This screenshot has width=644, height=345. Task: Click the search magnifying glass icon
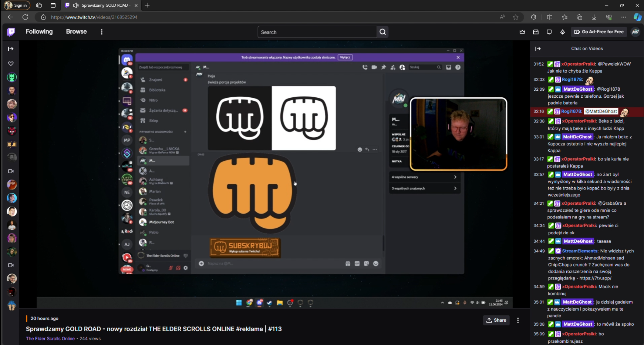coord(382,32)
